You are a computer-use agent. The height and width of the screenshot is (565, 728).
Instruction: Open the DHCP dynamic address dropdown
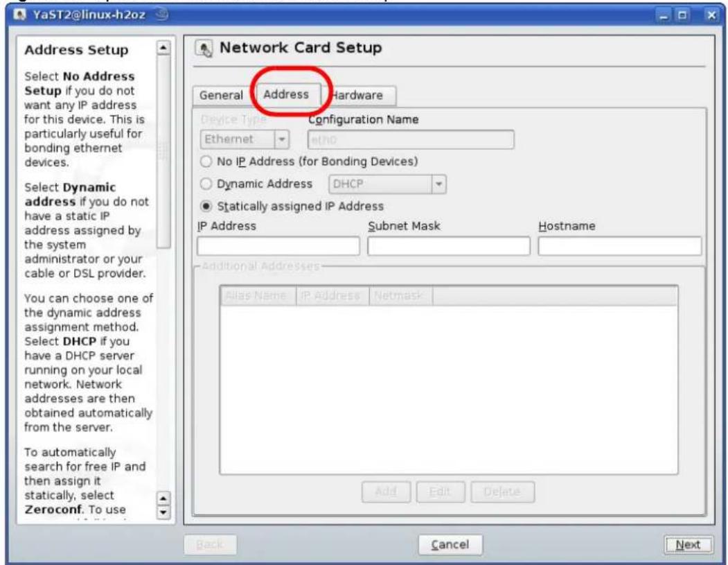[x=387, y=184]
